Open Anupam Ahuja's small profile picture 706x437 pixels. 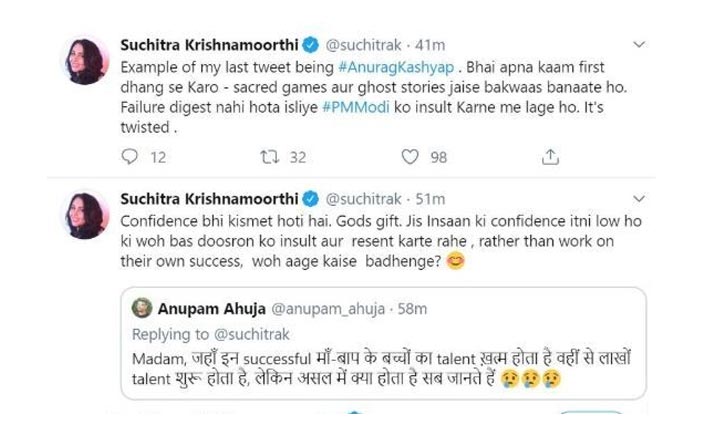coord(142,308)
